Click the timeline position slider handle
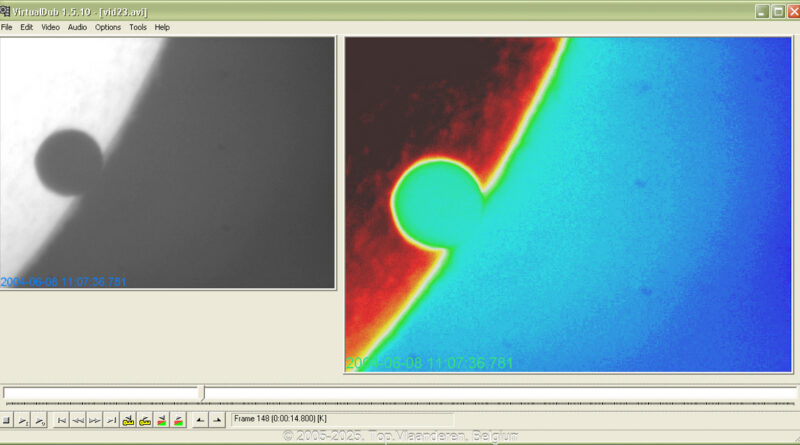Viewport: 800px width, 445px height. click(203, 392)
